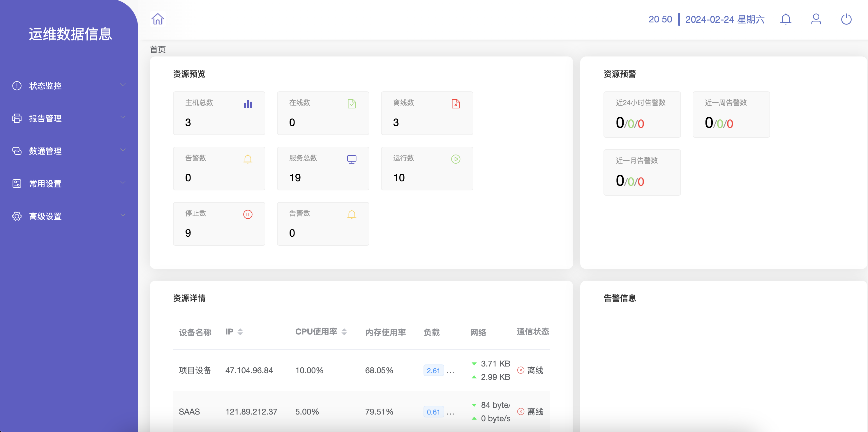Screen dimensions: 868x432
Task: Open the 近24小时告警数 card
Action: pos(642,114)
